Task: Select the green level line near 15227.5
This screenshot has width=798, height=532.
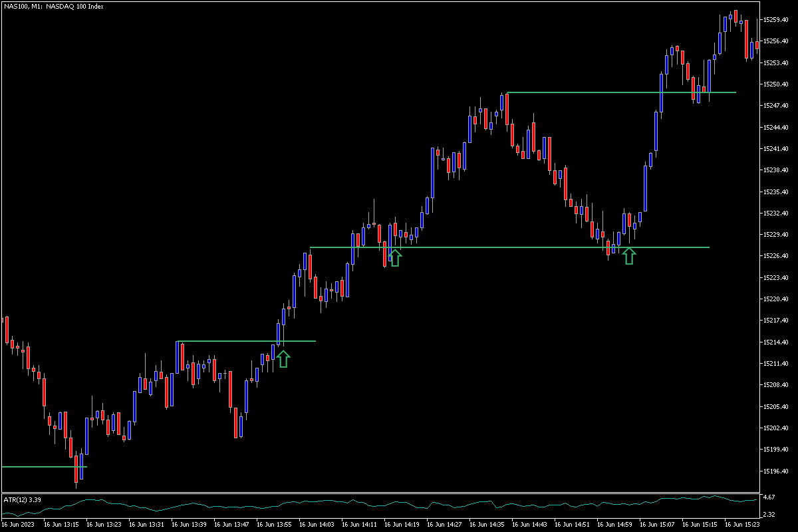Action: (509, 247)
